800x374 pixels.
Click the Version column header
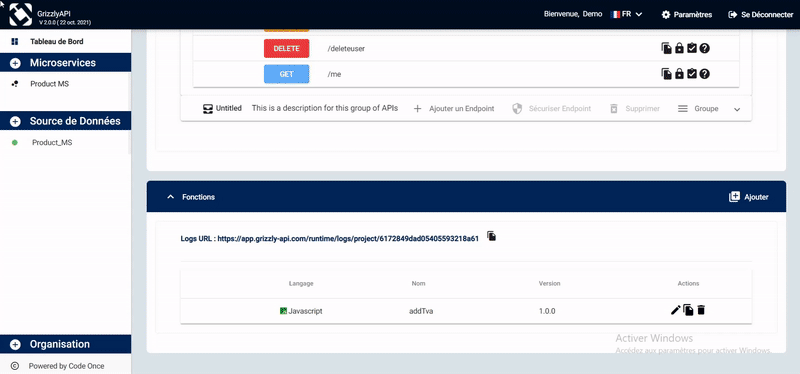(549, 283)
